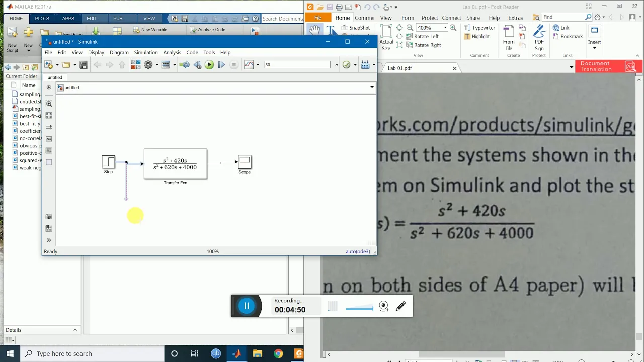
Task: Click Bookmark in Foxit Links group
Action: [568, 36]
